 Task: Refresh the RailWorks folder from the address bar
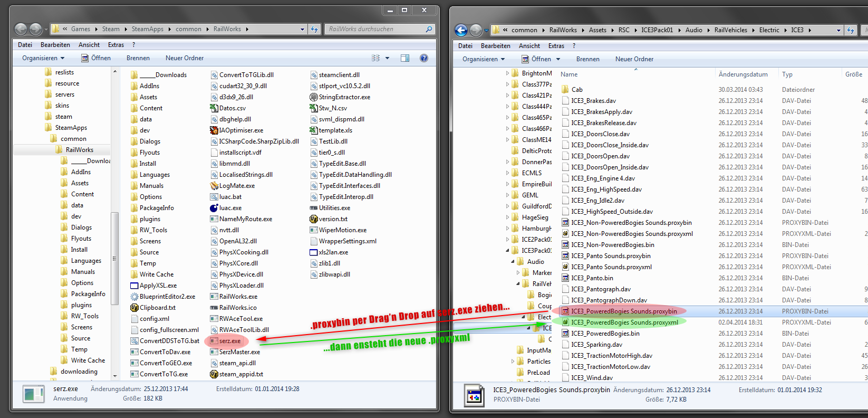pos(314,29)
